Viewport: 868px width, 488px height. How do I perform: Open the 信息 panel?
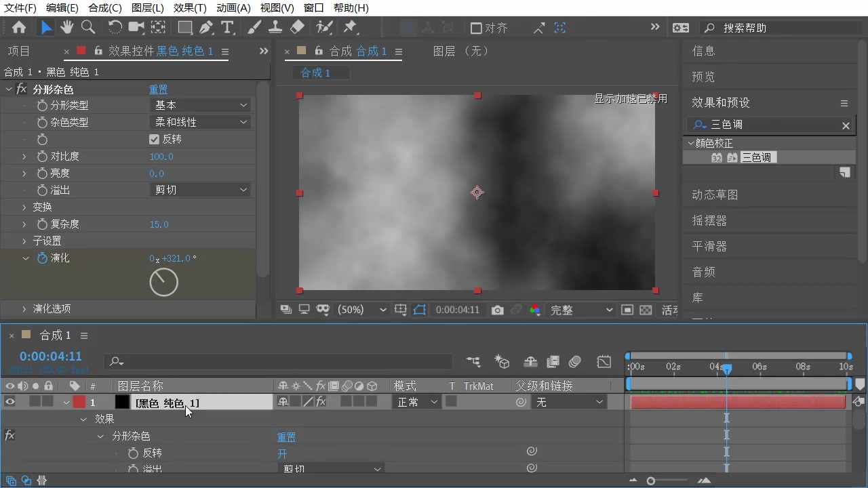(x=703, y=52)
